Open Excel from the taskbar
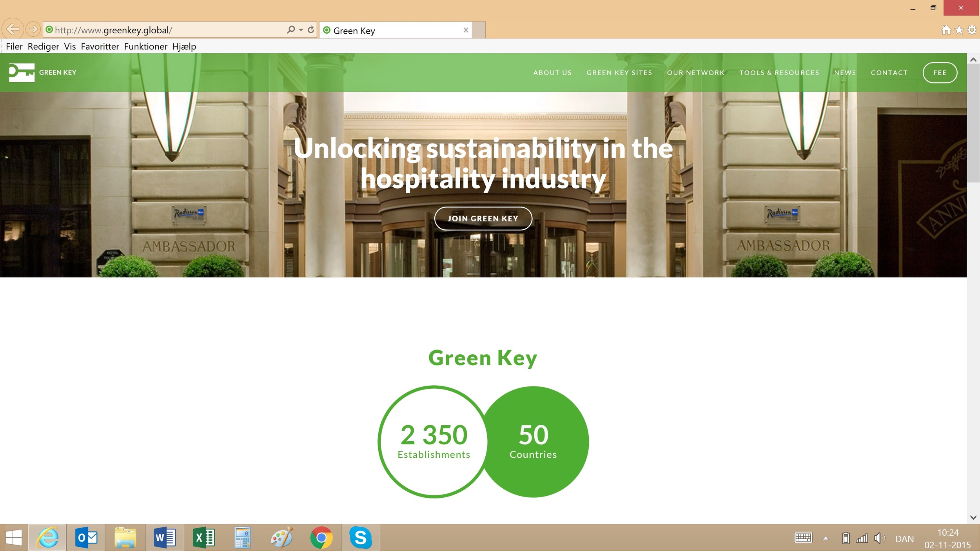980x551 pixels. click(x=204, y=538)
